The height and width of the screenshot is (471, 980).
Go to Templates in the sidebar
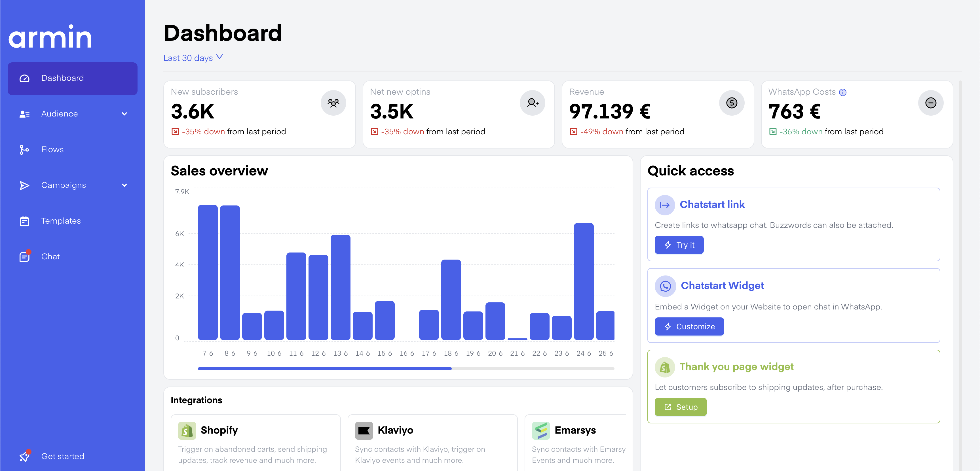point(61,221)
